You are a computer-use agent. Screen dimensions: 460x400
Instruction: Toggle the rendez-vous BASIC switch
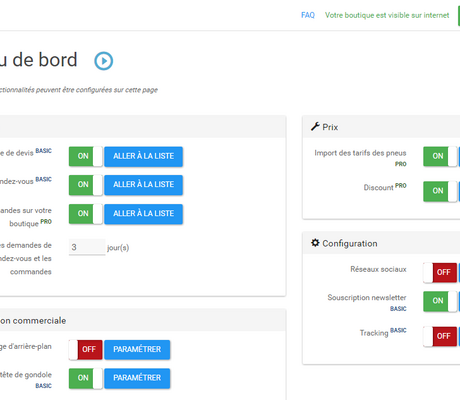pyautogui.click(x=86, y=185)
